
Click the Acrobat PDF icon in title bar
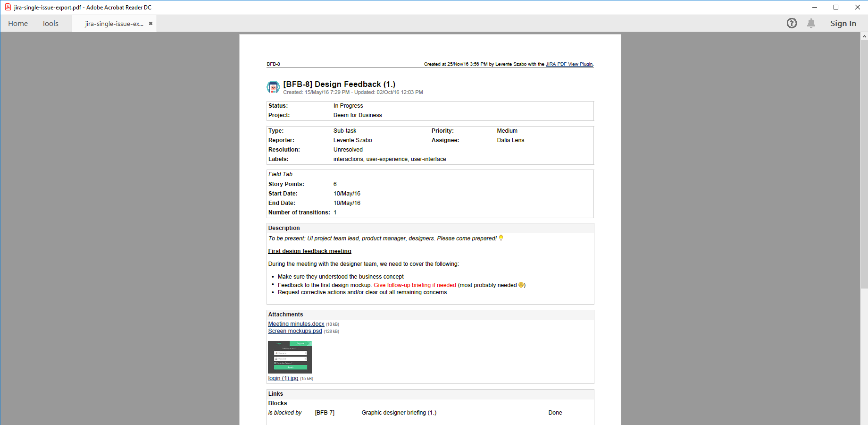click(8, 7)
